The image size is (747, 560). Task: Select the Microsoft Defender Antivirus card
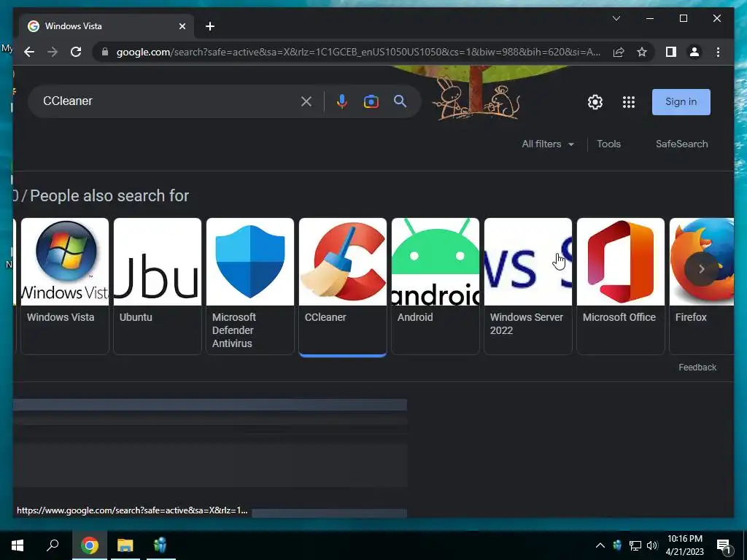tap(250, 286)
